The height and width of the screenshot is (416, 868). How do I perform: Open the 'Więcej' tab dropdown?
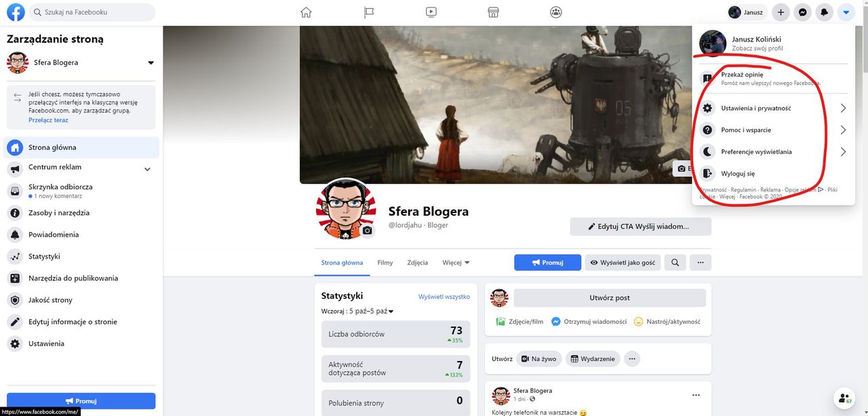(x=456, y=263)
